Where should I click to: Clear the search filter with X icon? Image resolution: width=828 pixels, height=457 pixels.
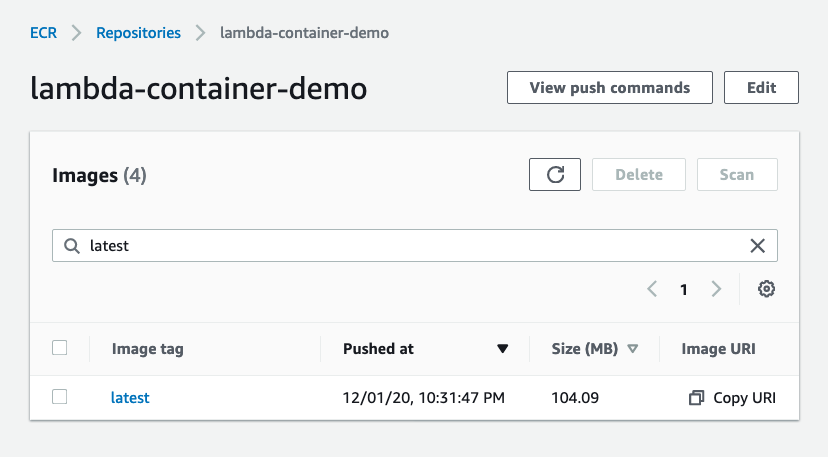coord(757,246)
